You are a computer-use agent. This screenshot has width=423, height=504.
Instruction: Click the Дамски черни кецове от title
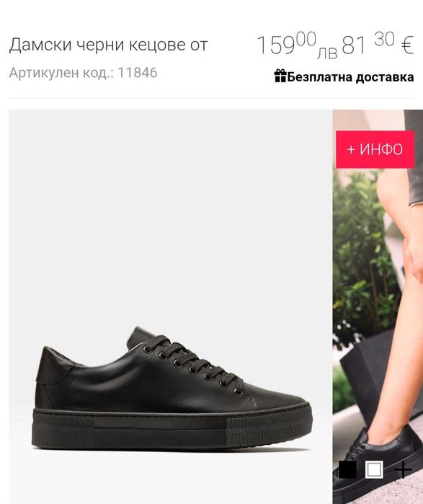(108, 45)
